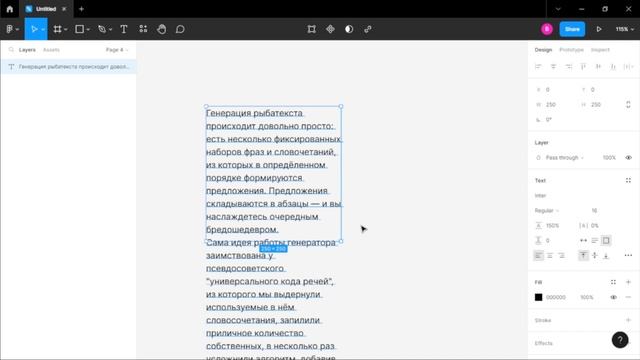This screenshot has width=640, height=360.
Task: Set text vertical align middle
Action: click(x=595, y=256)
